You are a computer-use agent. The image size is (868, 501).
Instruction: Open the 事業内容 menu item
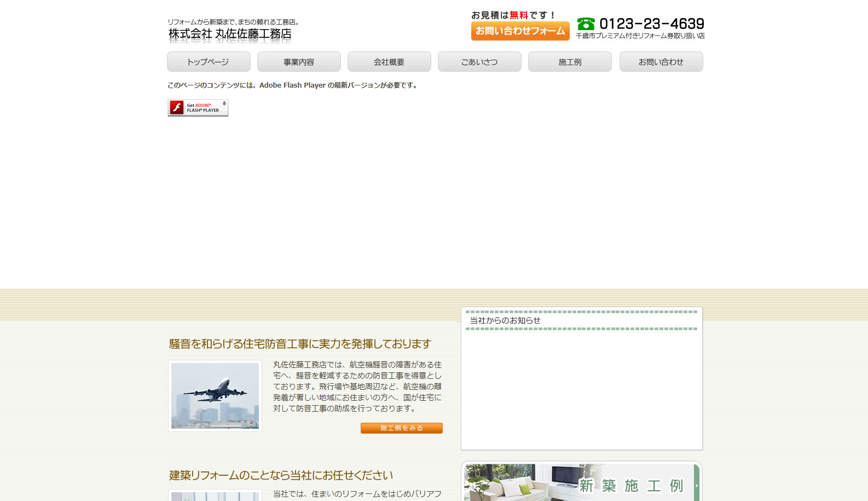pyautogui.click(x=299, y=62)
